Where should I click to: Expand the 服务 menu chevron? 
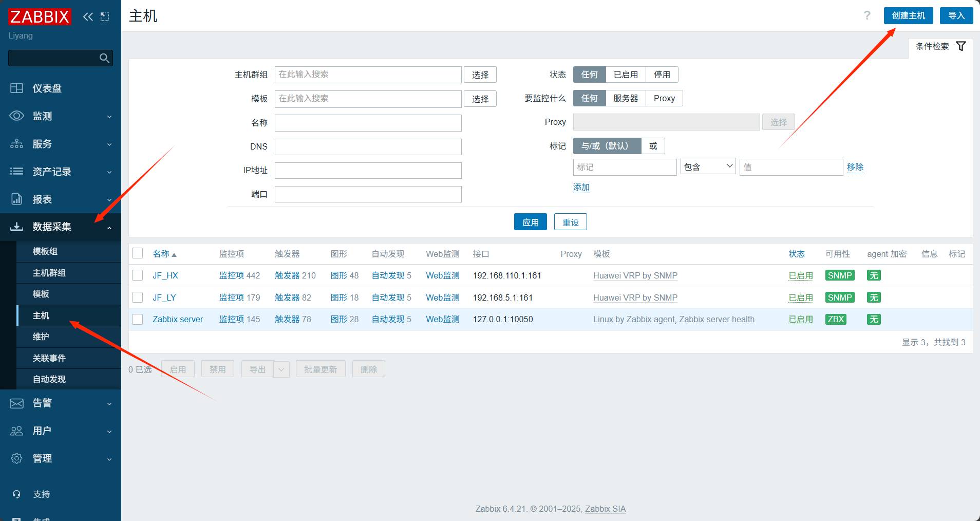[x=109, y=144]
